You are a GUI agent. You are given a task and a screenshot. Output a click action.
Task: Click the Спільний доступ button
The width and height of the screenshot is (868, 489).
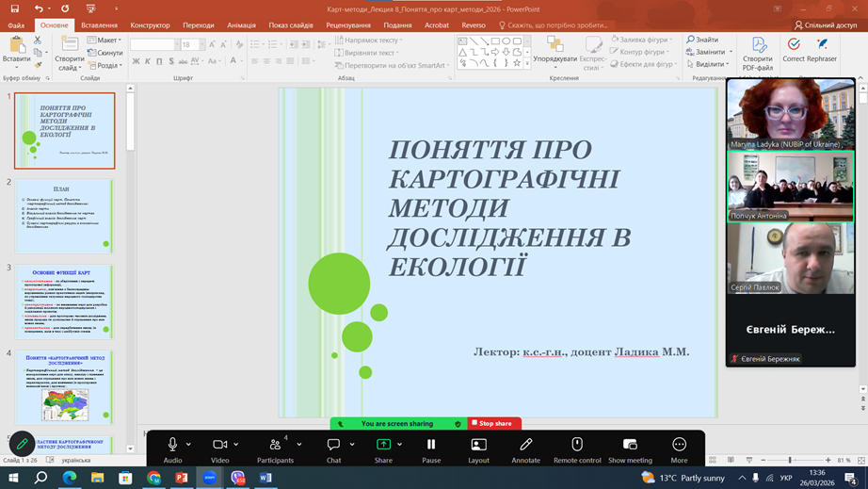click(x=826, y=25)
